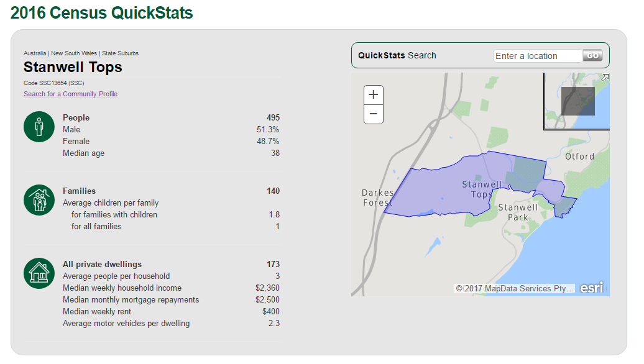Click the Stanwell Park map label
The width and height of the screenshot is (644, 364).
(x=518, y=212)
